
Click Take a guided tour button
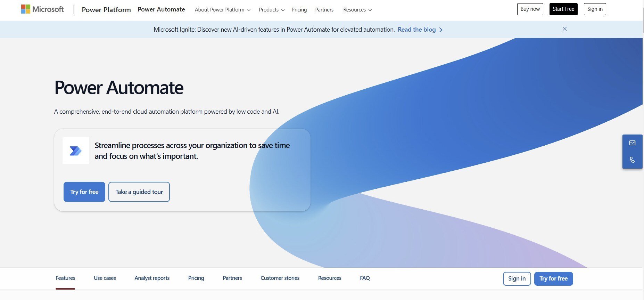pyautogui.click(x=139, y=192)
